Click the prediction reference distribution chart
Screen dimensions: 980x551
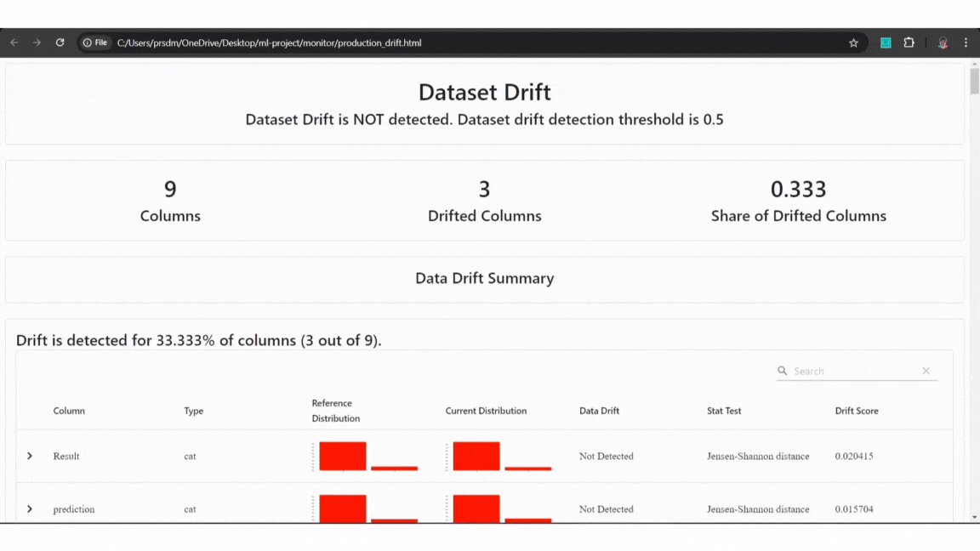coord(365,508)
